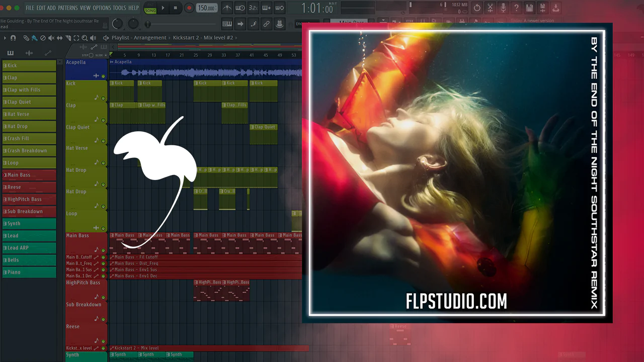Open the ADD menu
Viewport: 644px width, 362px height.
click(x=51, y=8)
